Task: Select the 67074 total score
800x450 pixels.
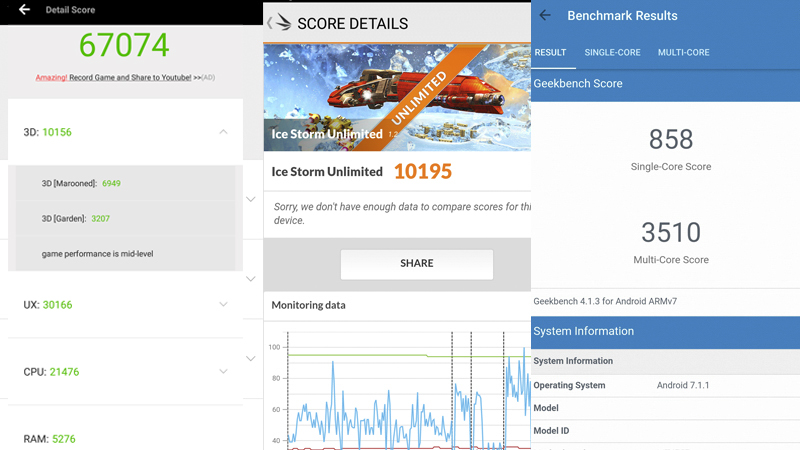Action: click(124, 45)
